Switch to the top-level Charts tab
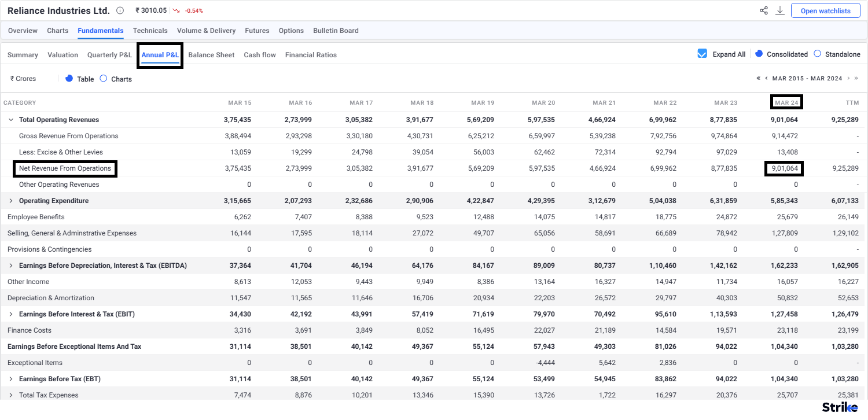Screen dimensions: 868x420 (x=57, y=31)
